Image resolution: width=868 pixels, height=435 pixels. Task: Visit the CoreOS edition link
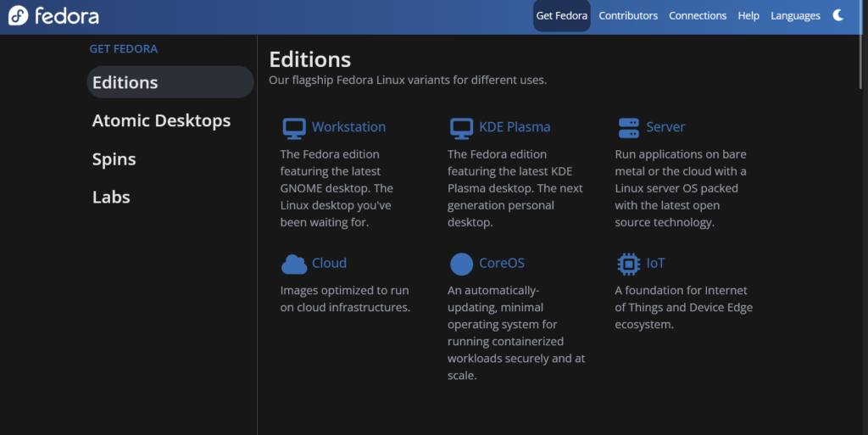pos(502,263)
